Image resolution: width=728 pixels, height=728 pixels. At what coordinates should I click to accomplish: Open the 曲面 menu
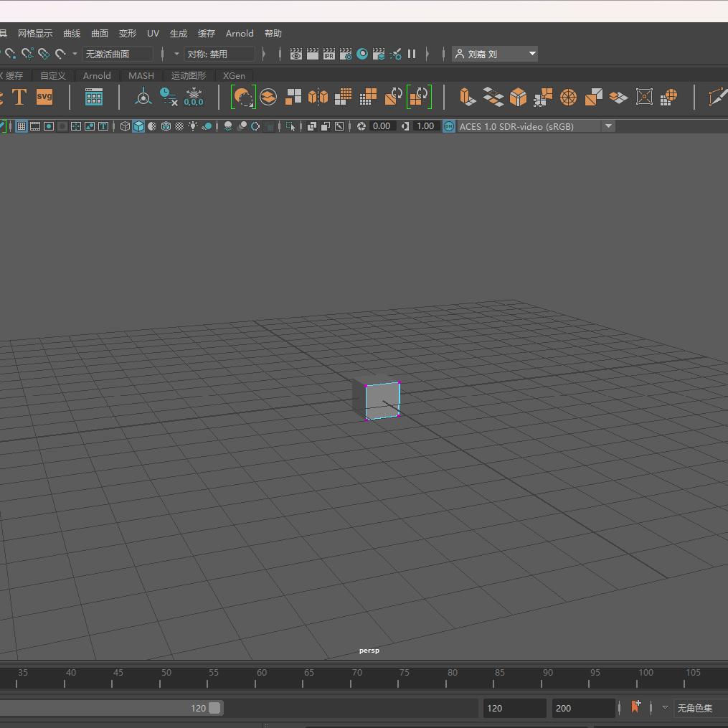click(x=100, y=34)
